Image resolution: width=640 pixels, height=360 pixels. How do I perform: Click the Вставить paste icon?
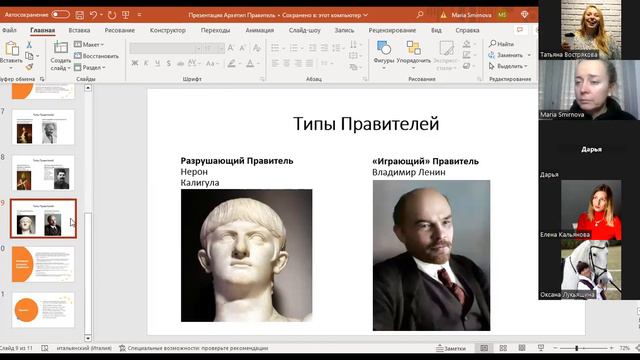click(x=11, y=49)
